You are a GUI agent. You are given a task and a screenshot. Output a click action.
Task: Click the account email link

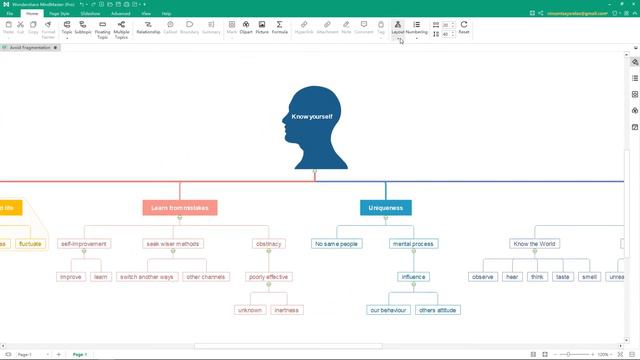[x=577, y=13]
